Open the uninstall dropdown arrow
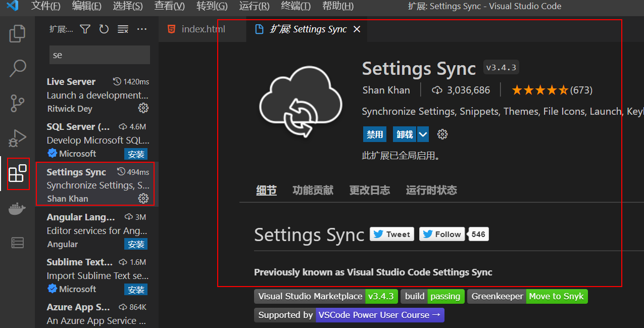Image resolution: width=644 pixels, height=328 pixels. tap(423, 134)
